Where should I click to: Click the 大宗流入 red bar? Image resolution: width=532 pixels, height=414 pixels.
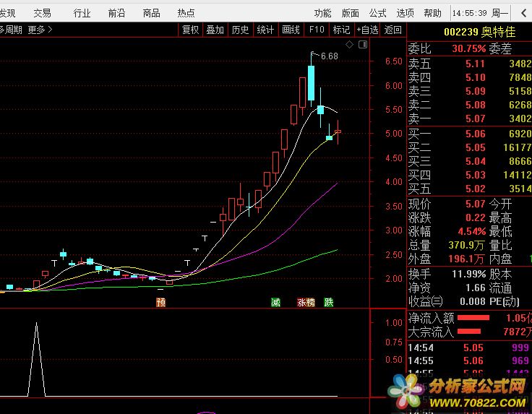[x=469, y=331]
